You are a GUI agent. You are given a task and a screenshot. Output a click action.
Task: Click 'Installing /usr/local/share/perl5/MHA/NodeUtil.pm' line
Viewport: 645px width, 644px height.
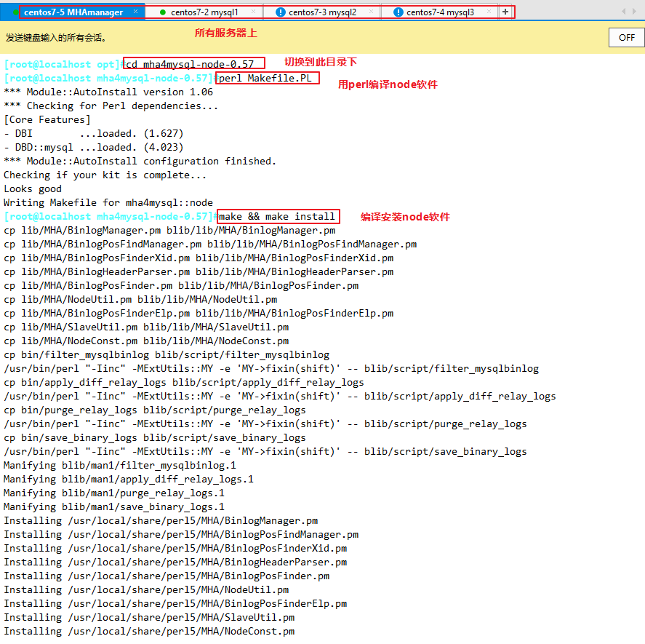(146, 590)
